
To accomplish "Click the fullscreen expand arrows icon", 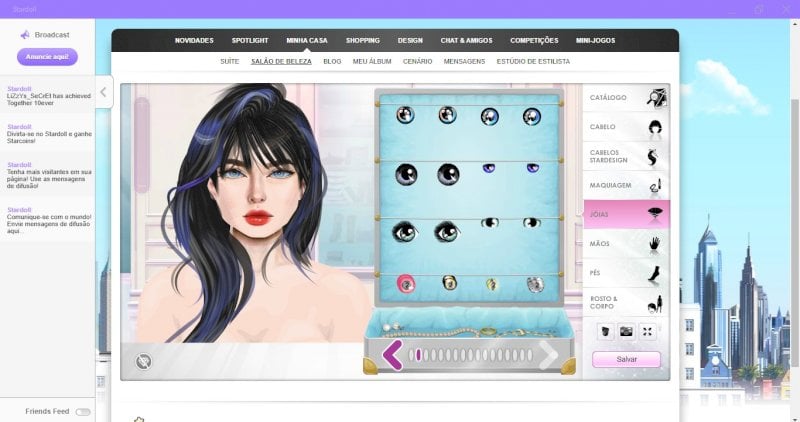I will point(647,332).
